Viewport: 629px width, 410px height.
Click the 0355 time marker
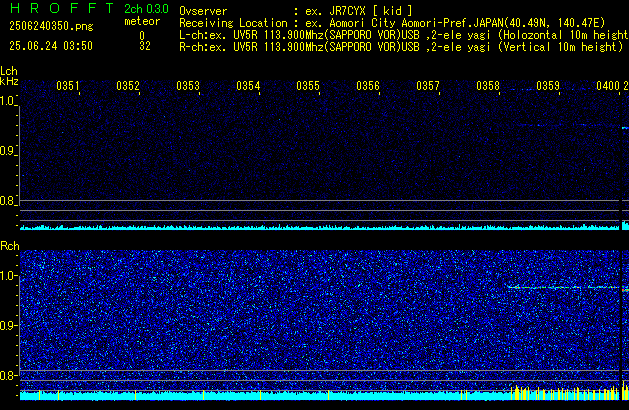click(308, 86)
